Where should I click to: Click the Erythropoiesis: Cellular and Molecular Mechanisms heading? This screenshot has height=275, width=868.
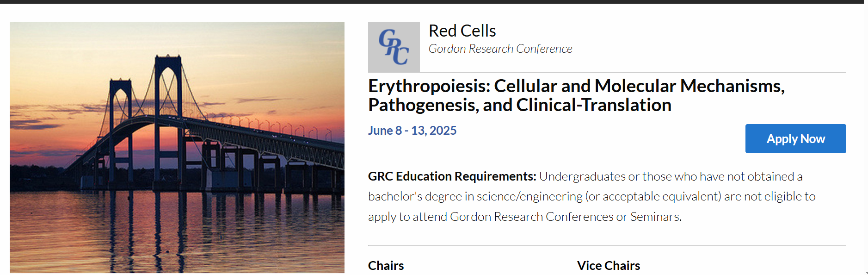pyautogui.click(x=576, y=86)
